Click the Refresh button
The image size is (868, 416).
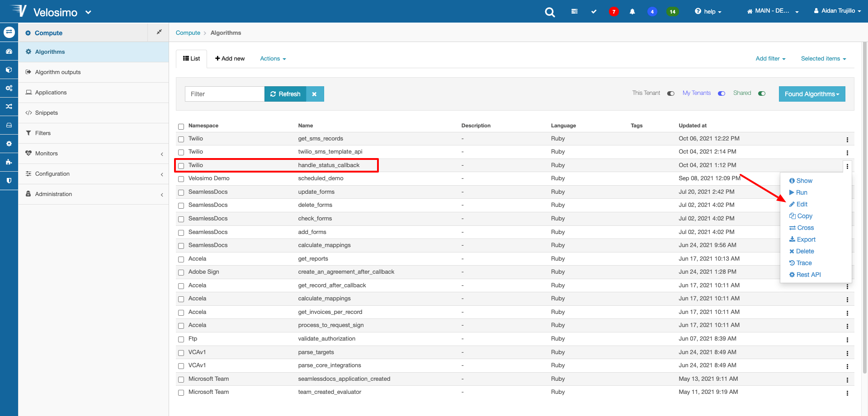tap(285, 94)
